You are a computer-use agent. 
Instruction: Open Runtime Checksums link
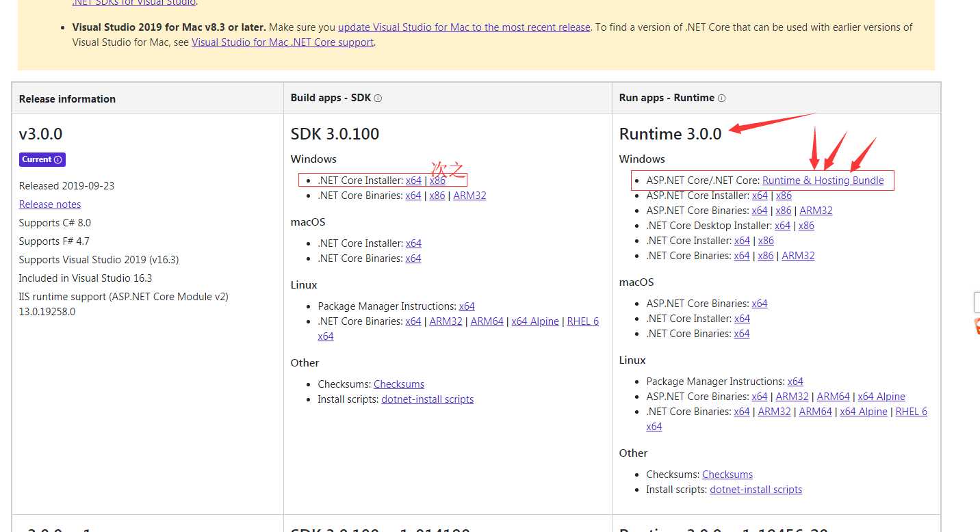(x=727, y=475)
